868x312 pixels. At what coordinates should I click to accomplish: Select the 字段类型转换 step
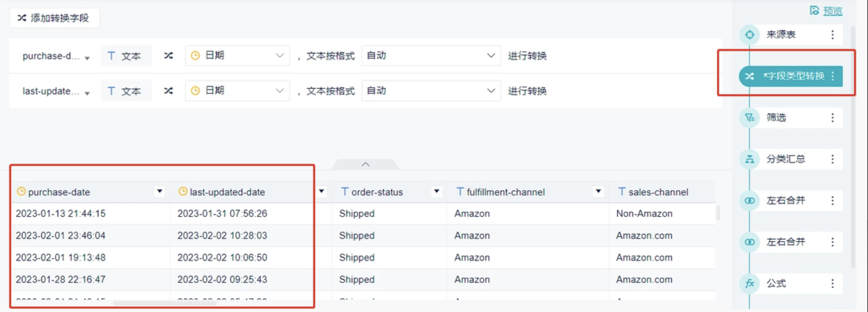[x=791, y=76]
